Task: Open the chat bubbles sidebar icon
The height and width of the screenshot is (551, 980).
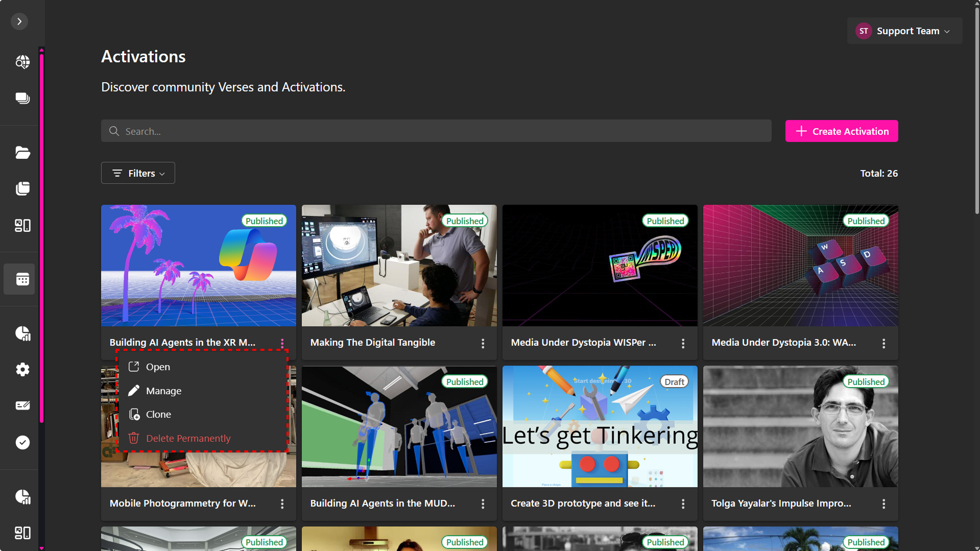Action: [x=22, y=99]
